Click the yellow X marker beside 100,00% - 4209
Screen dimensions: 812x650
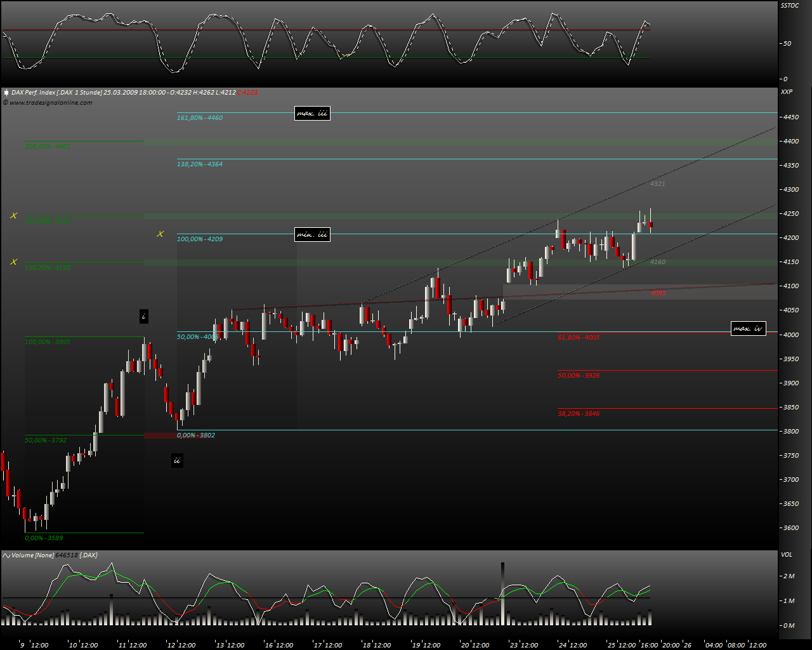[x=160, y=234]
